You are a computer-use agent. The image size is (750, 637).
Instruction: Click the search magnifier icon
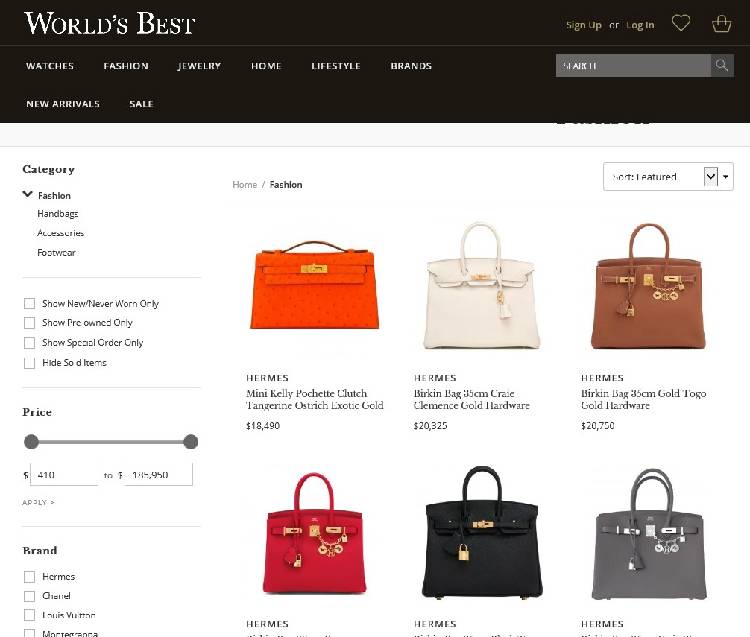(722, 66)
